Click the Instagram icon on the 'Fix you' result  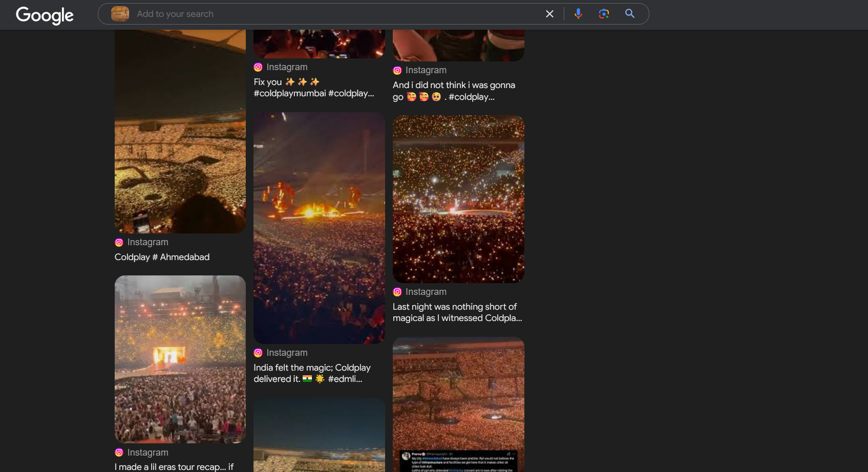[258, 67]
